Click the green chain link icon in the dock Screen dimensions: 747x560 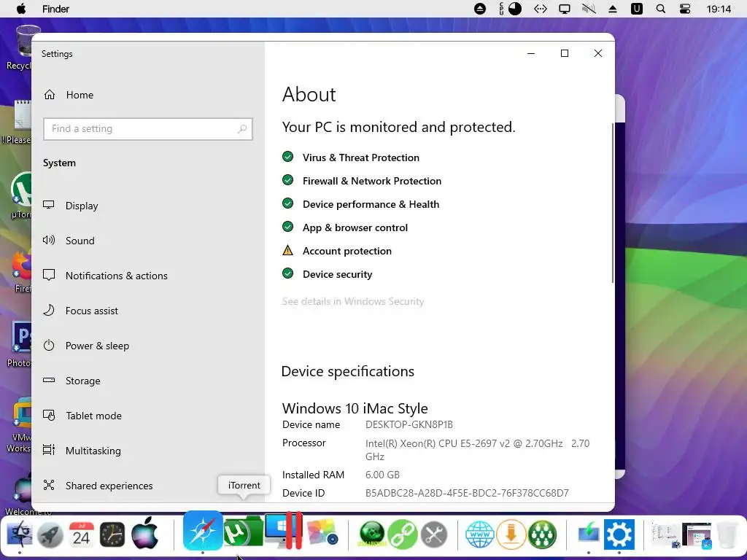pyautogui.click(x=403, y=534)
